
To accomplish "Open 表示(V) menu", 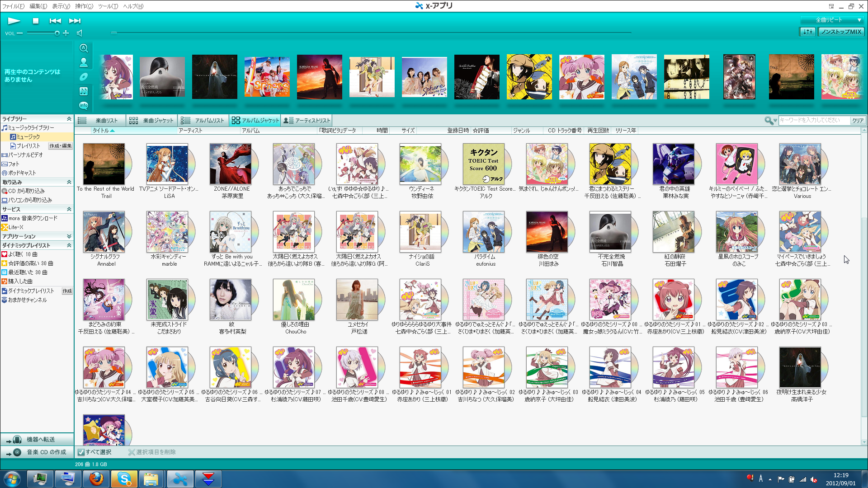I will click(61, 6).
